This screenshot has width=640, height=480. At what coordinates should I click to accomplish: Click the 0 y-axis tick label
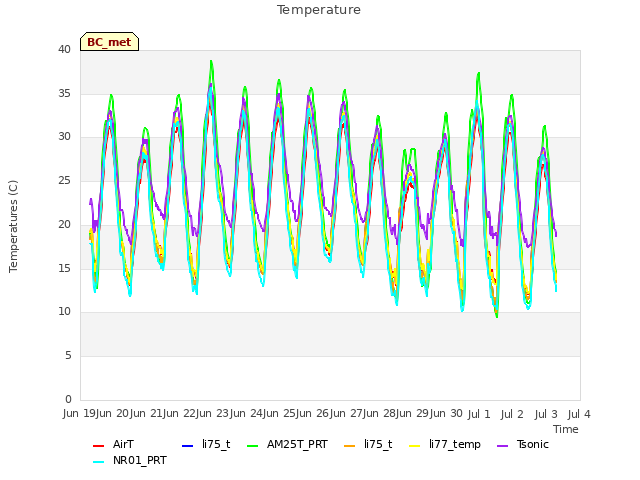click(68, 399)
